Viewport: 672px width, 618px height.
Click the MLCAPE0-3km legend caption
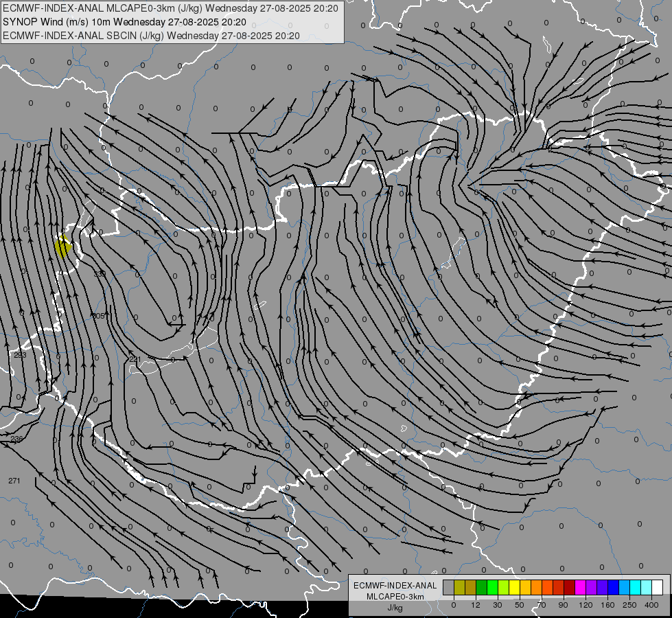(x=395, y=597)
